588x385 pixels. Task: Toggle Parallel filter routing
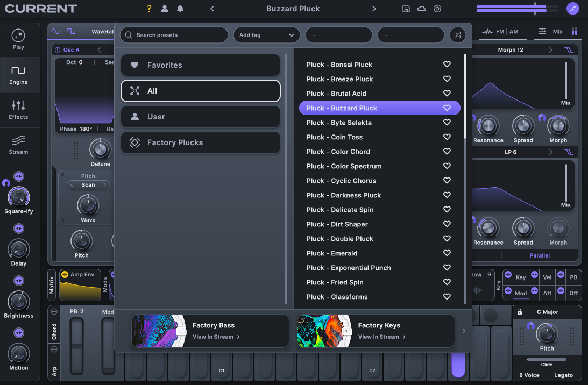pos(539,255)
